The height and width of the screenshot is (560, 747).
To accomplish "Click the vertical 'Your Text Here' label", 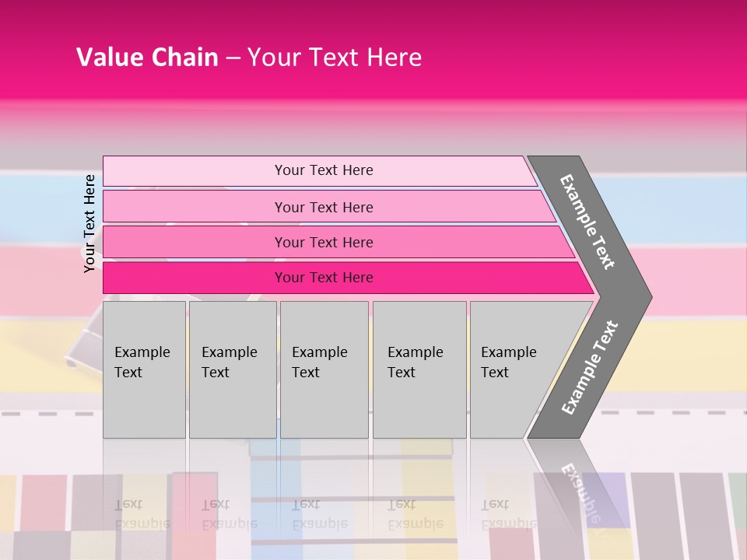I will click(x=89, y=222).
